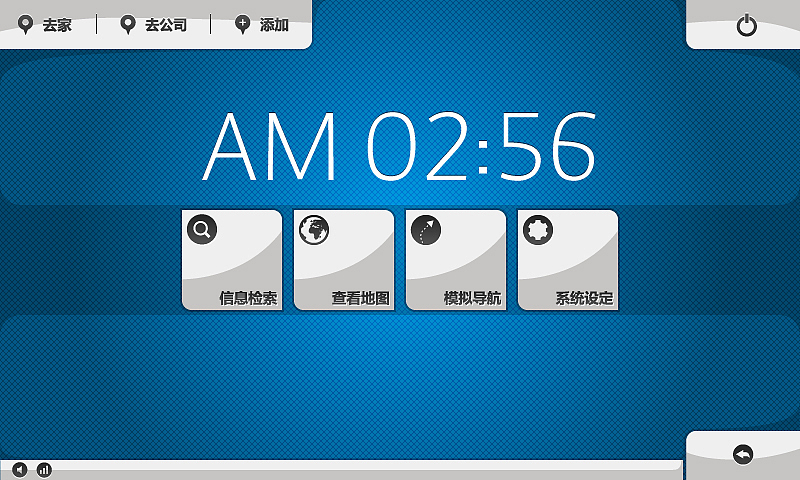800x480 pixels.
Task: Select the 去公司 shortcut text
Action: pyautogui.click(x=166, y=25)
